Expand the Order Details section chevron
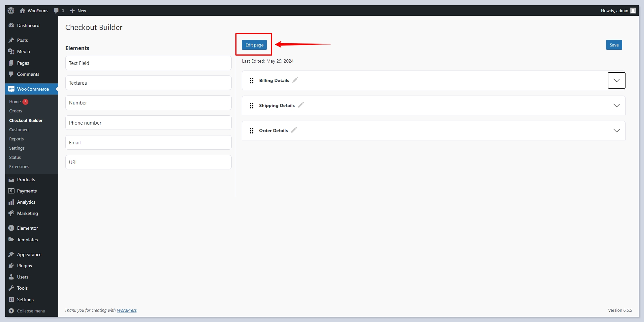Image resolution: width=644 pixels, height=322 pixels. point(616,131)
